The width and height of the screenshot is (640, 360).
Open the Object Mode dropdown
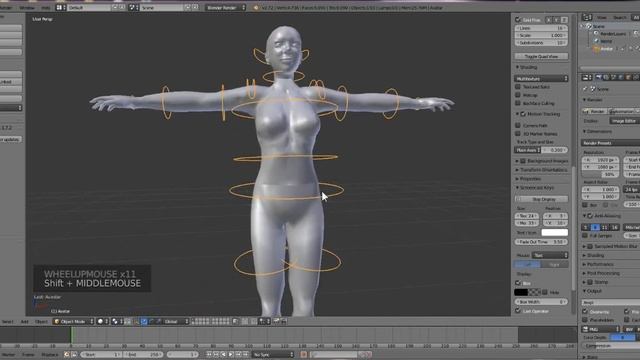(x=74, y=322)
